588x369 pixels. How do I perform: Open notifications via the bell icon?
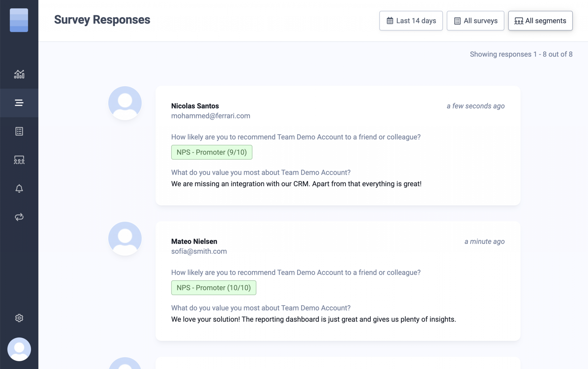coord(19,189)
